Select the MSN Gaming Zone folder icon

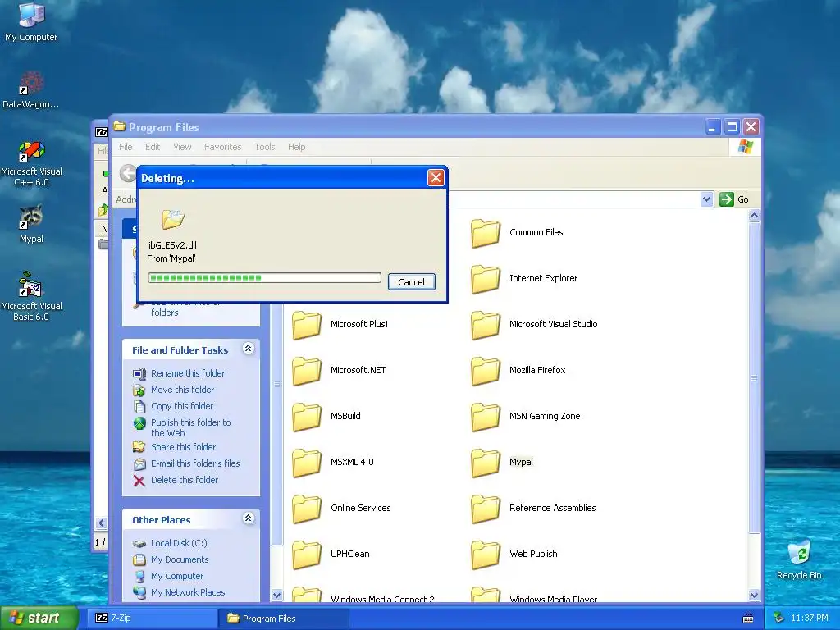pyautogui.click(x=486, y=417)
